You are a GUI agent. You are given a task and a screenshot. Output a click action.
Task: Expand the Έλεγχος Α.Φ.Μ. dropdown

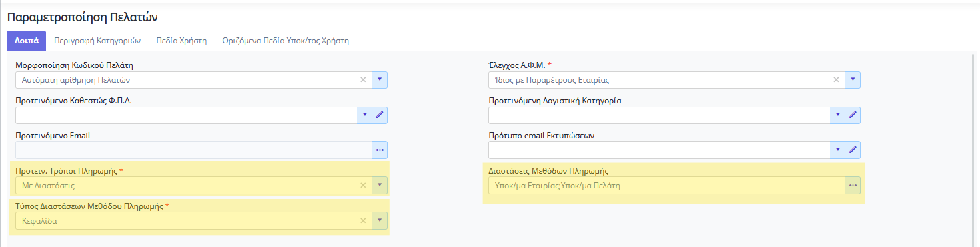pyautogui.click(x=853, y=79)
